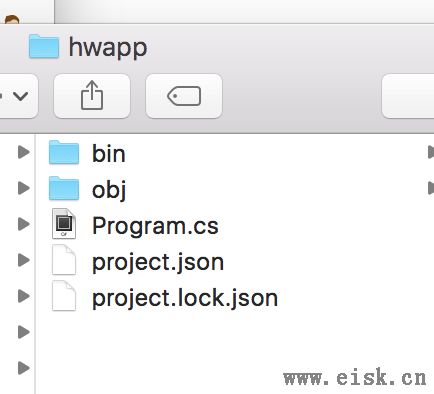Select the project.lock.json file name
Screen dimensions: 434x394
(x=185, y=298)
